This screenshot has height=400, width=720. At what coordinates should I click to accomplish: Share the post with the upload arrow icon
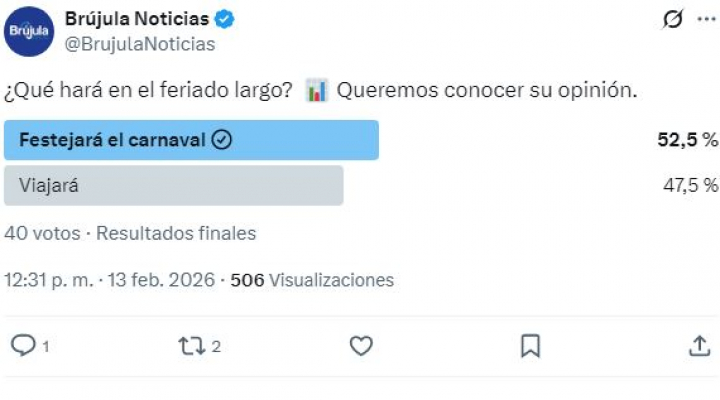[x=699, y=346]
